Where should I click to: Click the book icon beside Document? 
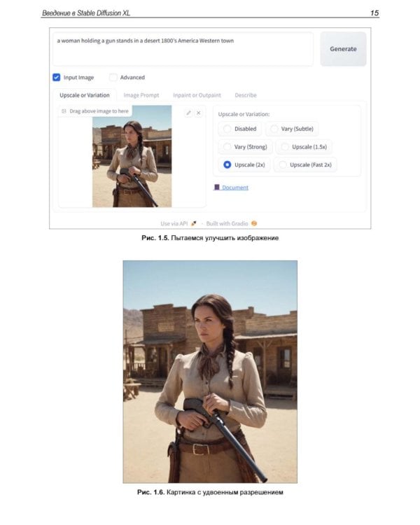[x=217, y=187]
